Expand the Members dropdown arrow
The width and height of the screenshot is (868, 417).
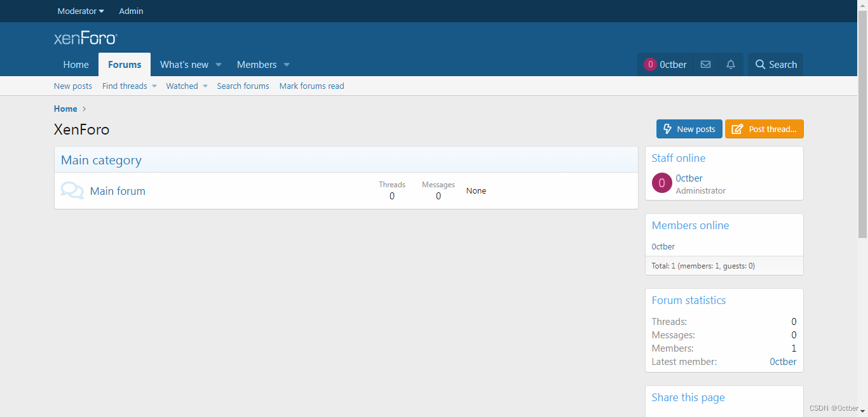click(287, 65)
